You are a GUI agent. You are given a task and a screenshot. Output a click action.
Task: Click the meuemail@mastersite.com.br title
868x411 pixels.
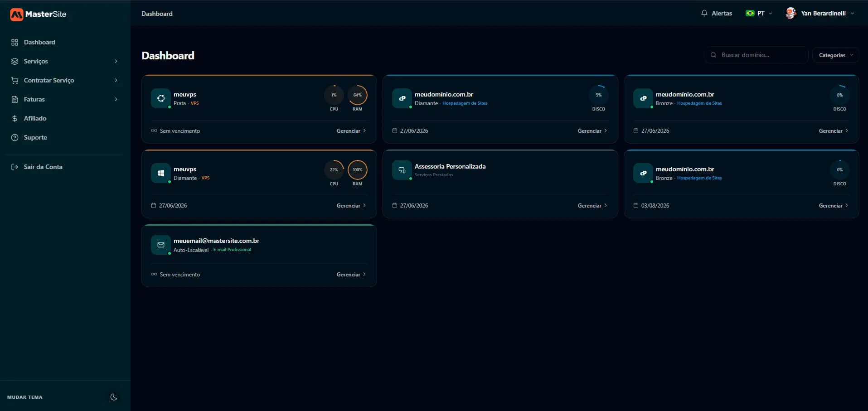216,241
